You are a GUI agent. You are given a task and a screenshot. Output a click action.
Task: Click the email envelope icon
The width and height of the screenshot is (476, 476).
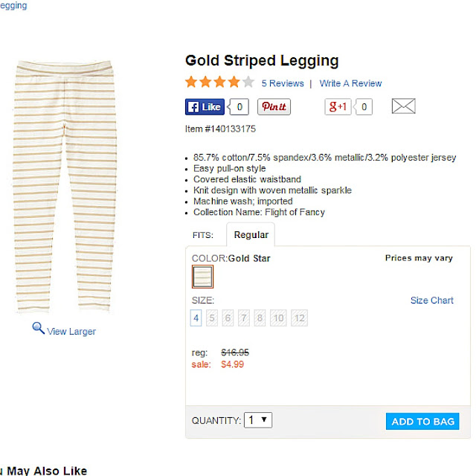[403, 107]
